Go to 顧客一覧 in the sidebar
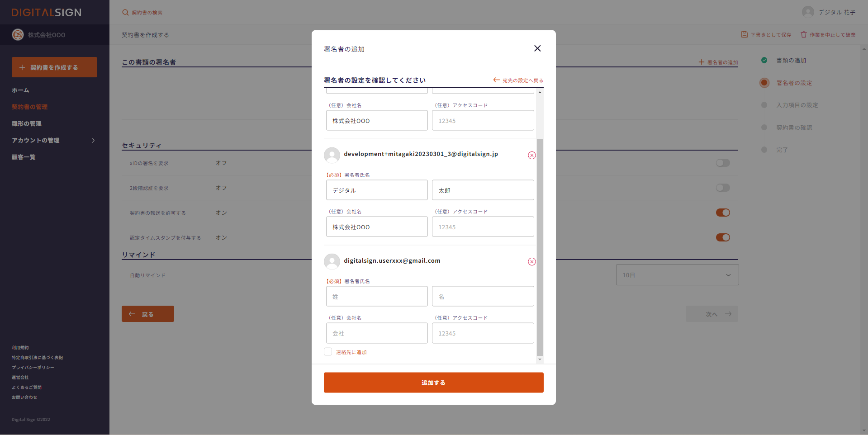 click(24, 157)
